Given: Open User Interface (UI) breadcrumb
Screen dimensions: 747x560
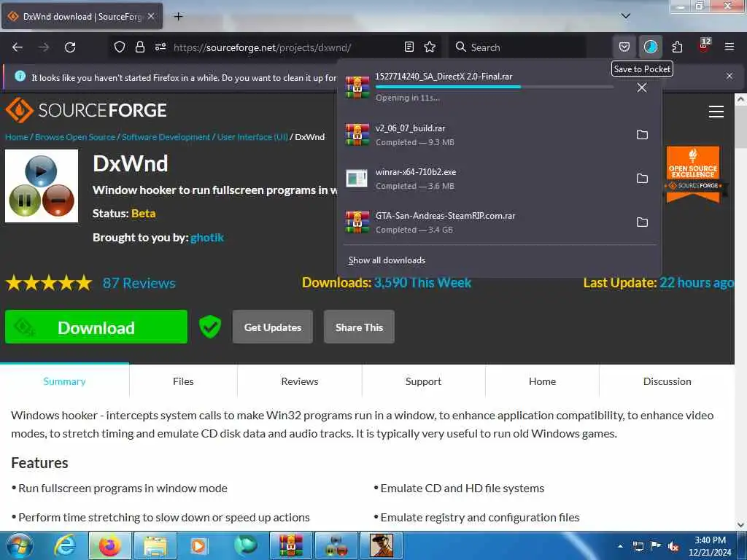Looking at the screenshot, I should point(252,136).
